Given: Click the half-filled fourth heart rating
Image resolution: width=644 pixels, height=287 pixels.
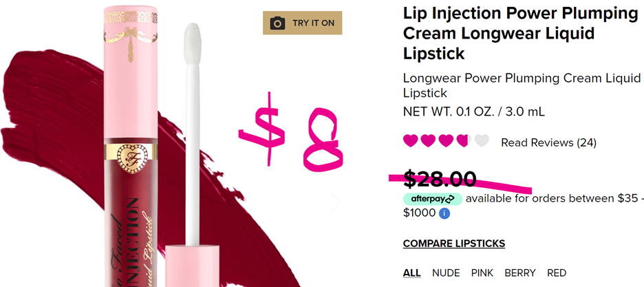Looking at the screenshot, I should coord(464,141).
